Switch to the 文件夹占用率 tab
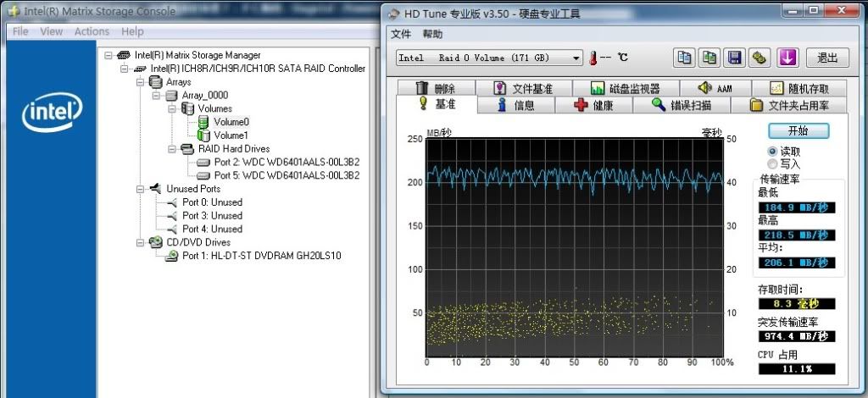The width and height of the screenshot is (868, 398). [789, 105]
